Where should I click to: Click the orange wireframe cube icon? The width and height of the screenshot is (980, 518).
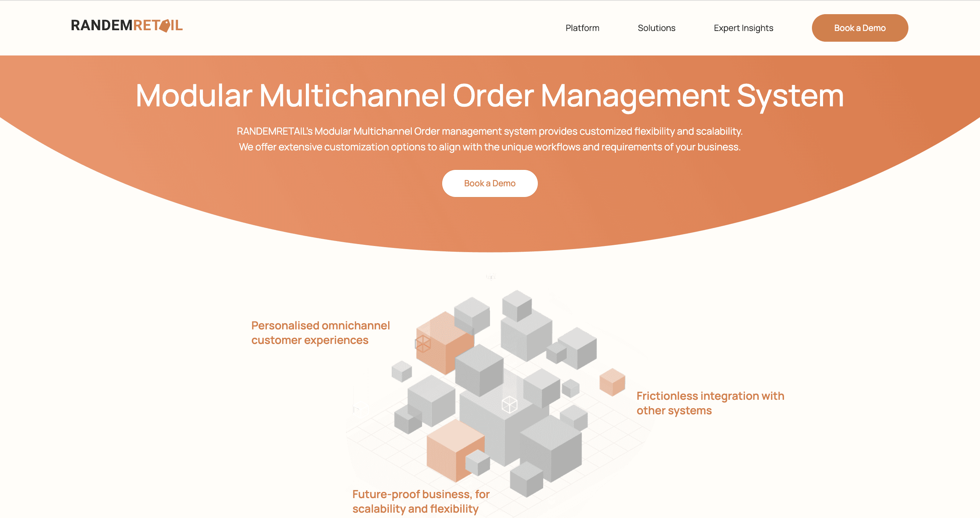[423, 343]
